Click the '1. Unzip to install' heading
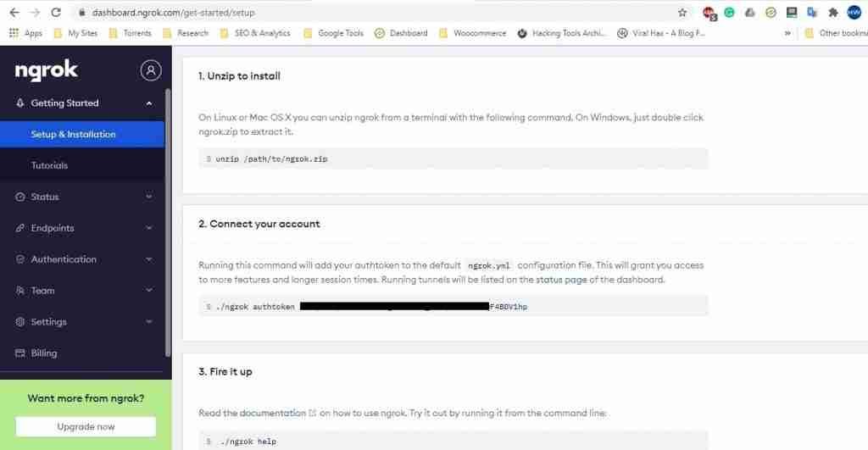Image resolution: width=868 pixels, height=450 pixels. [239, 75]
